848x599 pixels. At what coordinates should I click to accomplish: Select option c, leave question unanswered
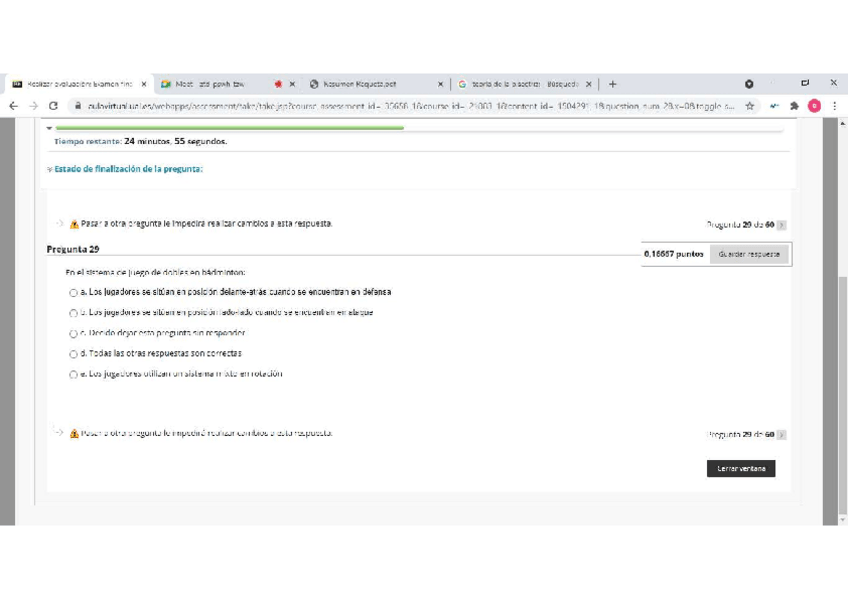click(x=74, y=334)
